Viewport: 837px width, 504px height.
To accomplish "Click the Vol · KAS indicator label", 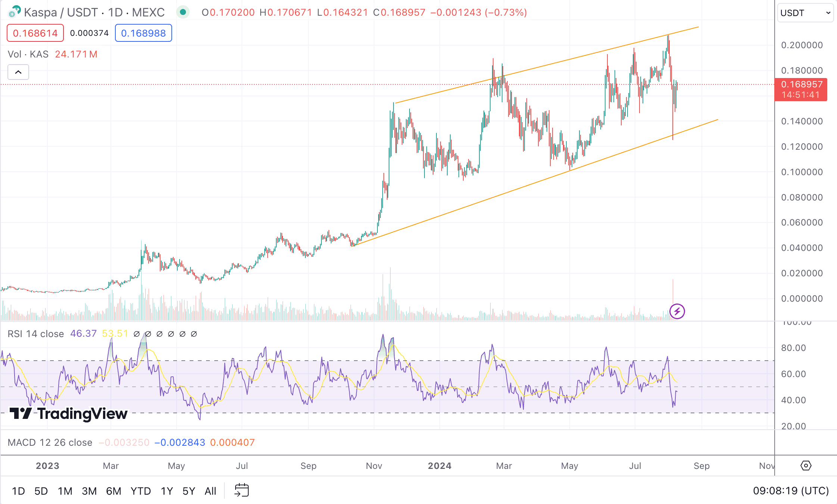I will 28,54.
